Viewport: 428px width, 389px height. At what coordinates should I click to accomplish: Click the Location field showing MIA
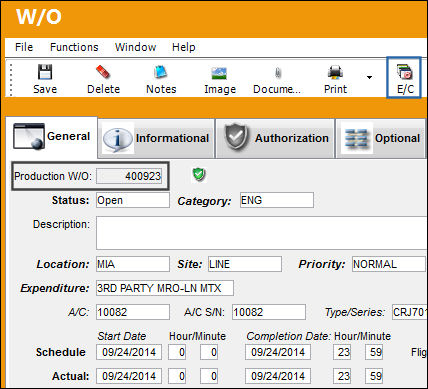coord(133,264)
